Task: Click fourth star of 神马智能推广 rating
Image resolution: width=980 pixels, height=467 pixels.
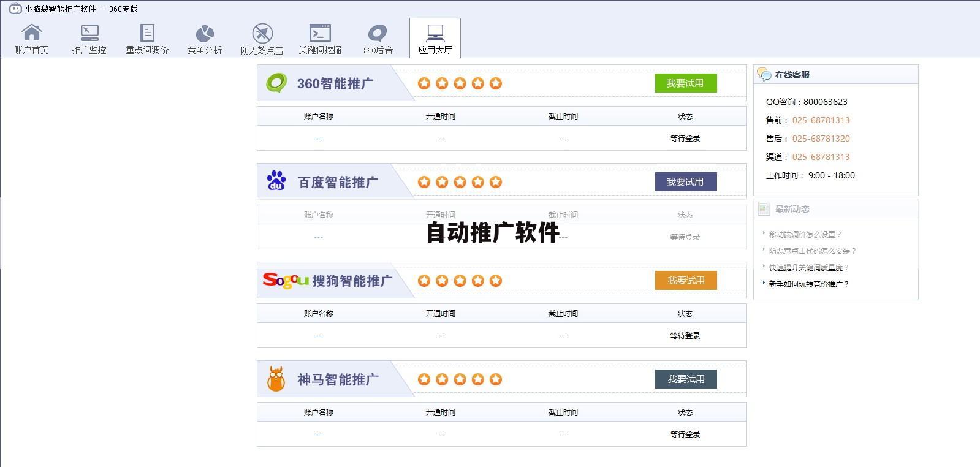Action: (478, 379)
